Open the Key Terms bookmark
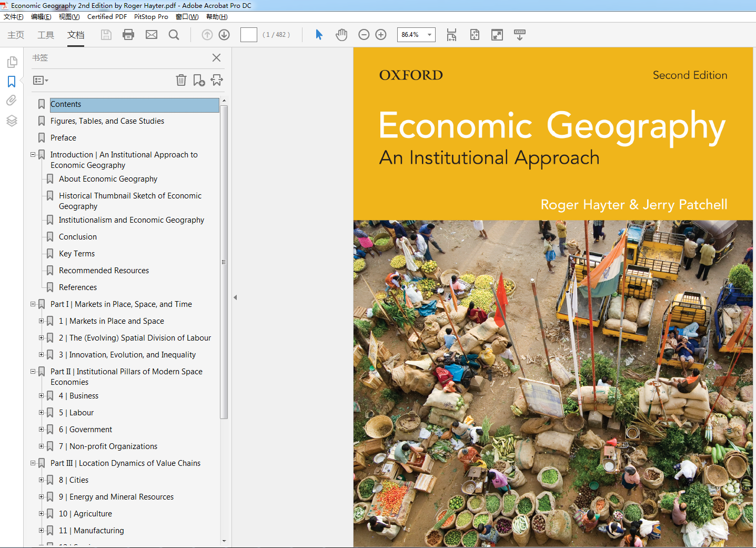Screen dimensions: 756x548 click(77, 254)
